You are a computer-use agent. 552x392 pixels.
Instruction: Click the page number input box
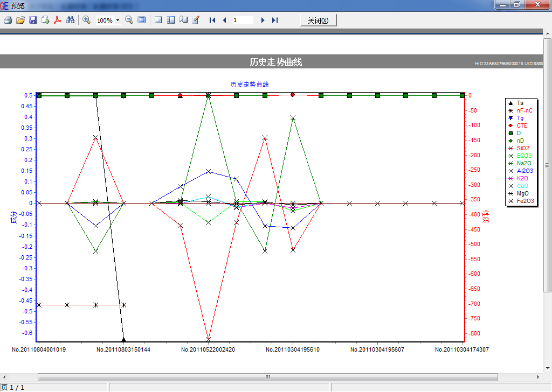tap(243, 20)
